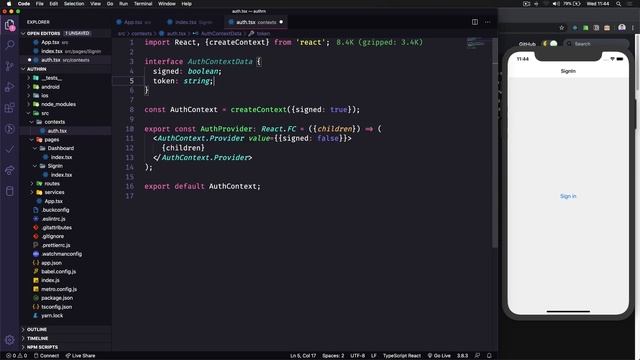Viewport: 640px width, 360px height.
Task: Open the Run menu
Action: 123,4
